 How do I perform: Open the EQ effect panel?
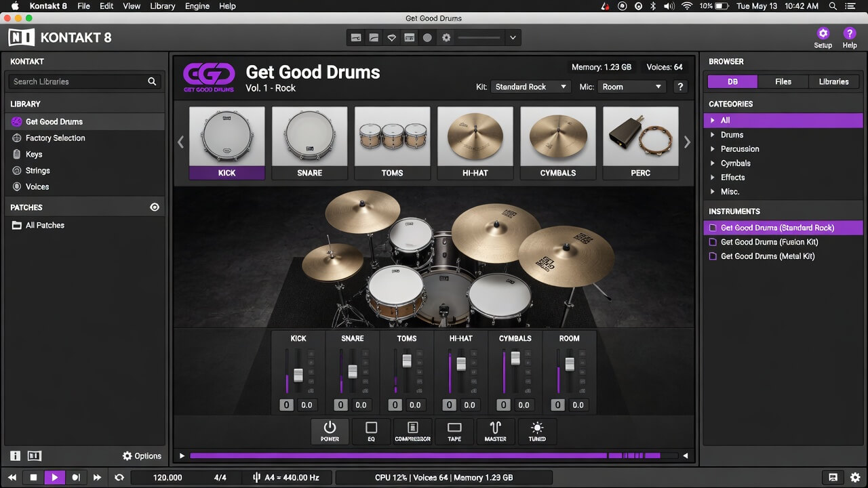click(371, 430)
